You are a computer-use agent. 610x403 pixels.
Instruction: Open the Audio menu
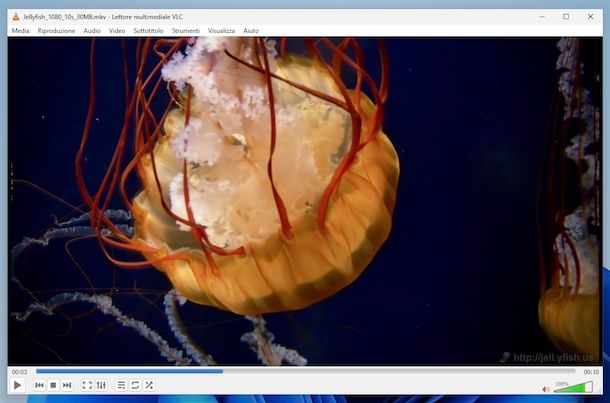(92, 30)
